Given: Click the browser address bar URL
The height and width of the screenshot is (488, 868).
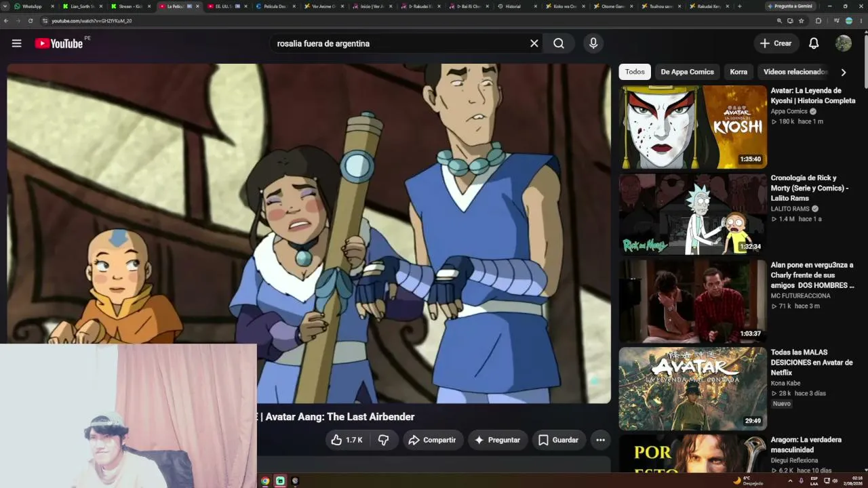Looking at the screenshot, I should [x=92, y=21].
